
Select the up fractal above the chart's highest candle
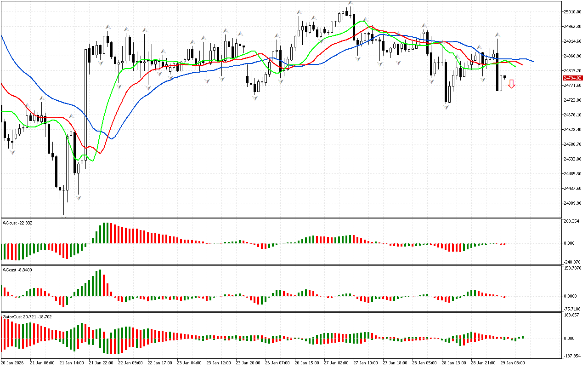(x=351, y=3)
